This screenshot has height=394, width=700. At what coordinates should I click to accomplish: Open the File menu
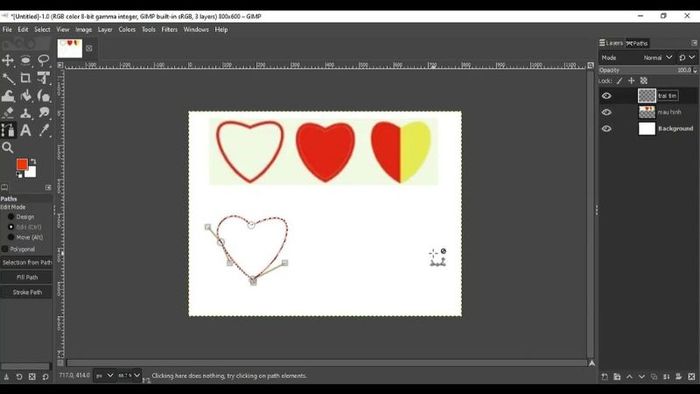[7, 29]
